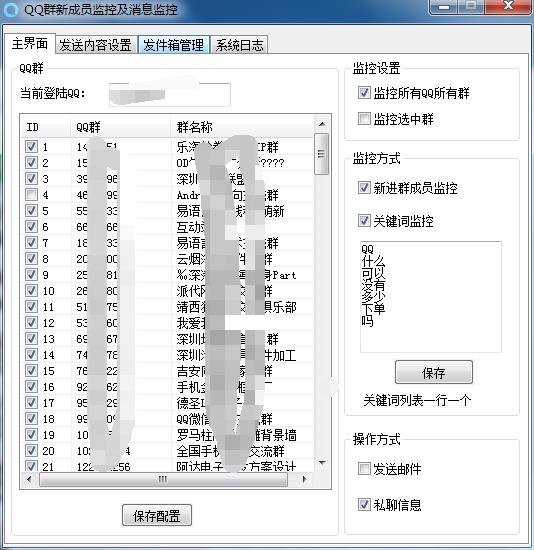Close the QQ monitoring window

coord(508,7)
